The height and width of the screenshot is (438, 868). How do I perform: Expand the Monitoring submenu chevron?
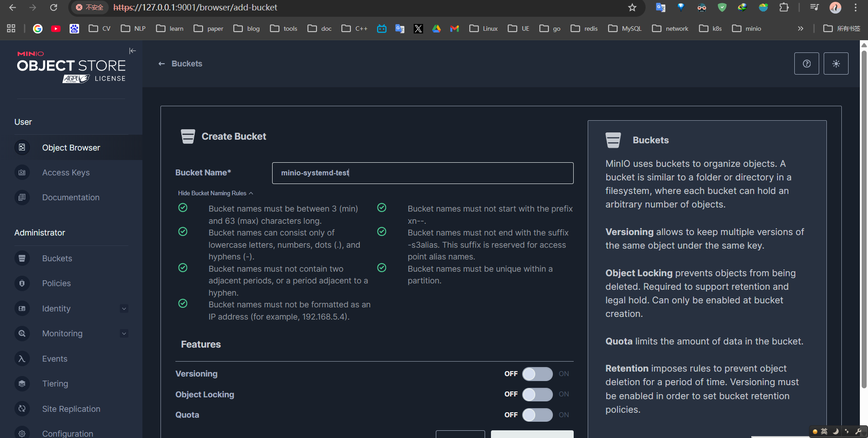click(x=124, y=334)
